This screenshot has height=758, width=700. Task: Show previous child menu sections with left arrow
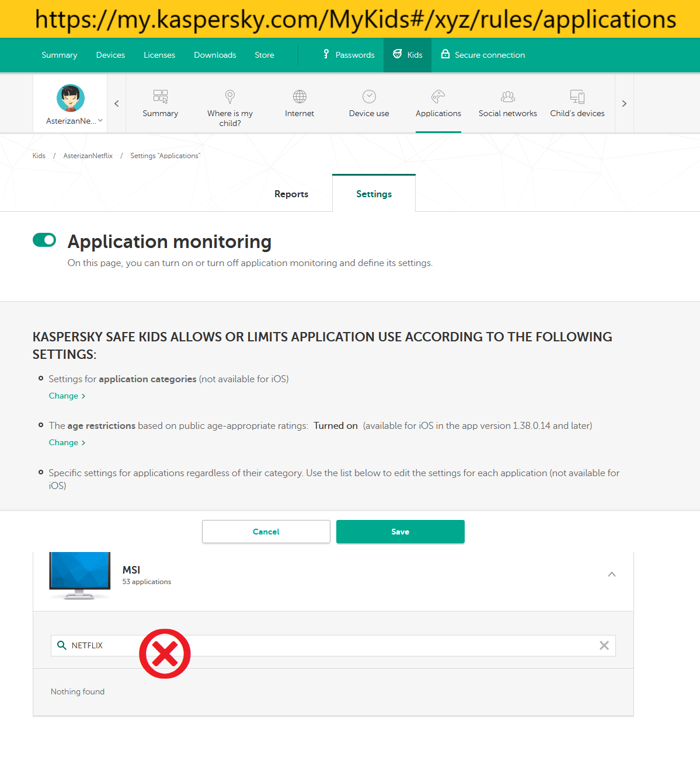pos(117,104)
